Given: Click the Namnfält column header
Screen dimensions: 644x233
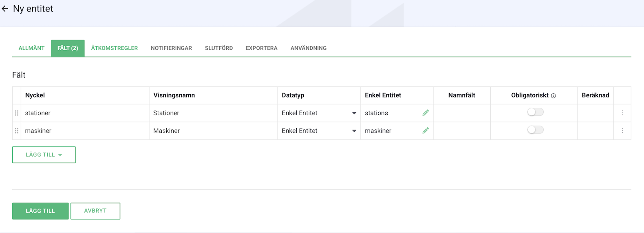Looking at the screenshot, I should (x=462, y=95).
